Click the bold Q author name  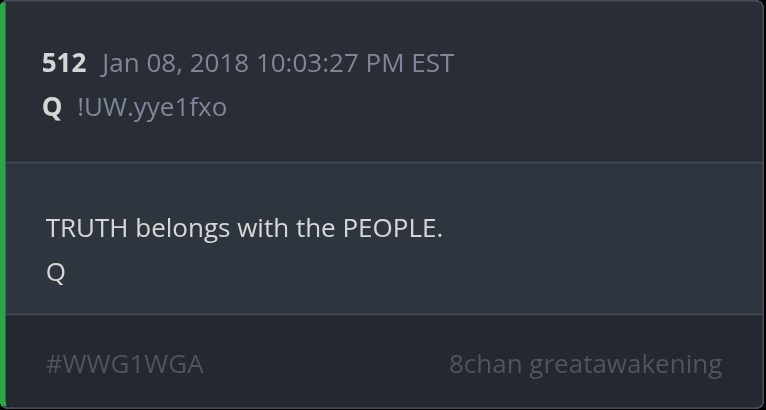click(x=52, y=107)
